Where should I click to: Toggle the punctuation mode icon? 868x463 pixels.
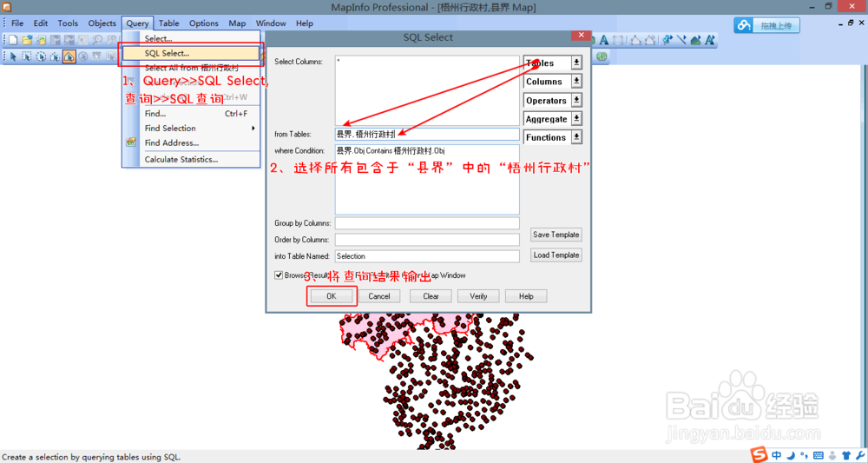tap(805, 455)
